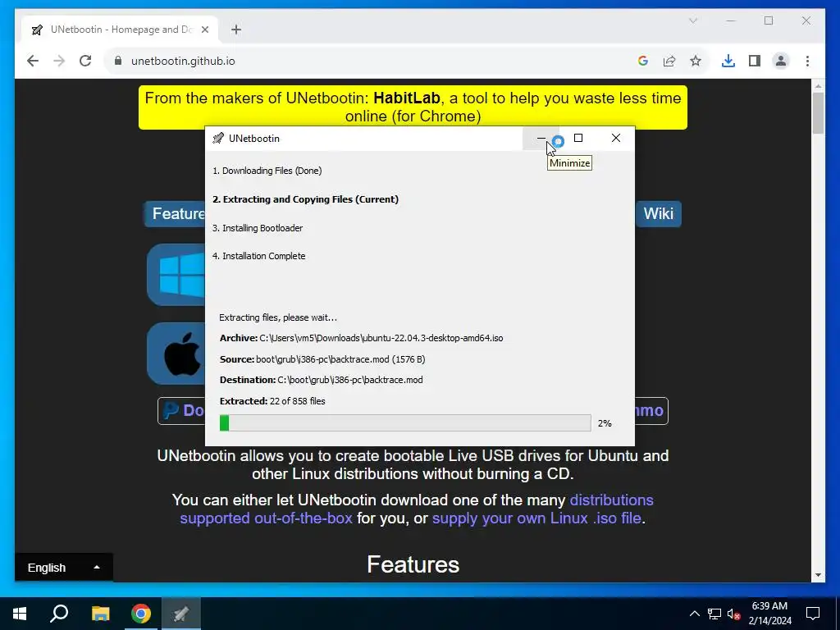The width and height of the screenshot is (840, 630).
Task: Open Chrome profile avatar
Action: pyautogui.click(x=781, y=61)
